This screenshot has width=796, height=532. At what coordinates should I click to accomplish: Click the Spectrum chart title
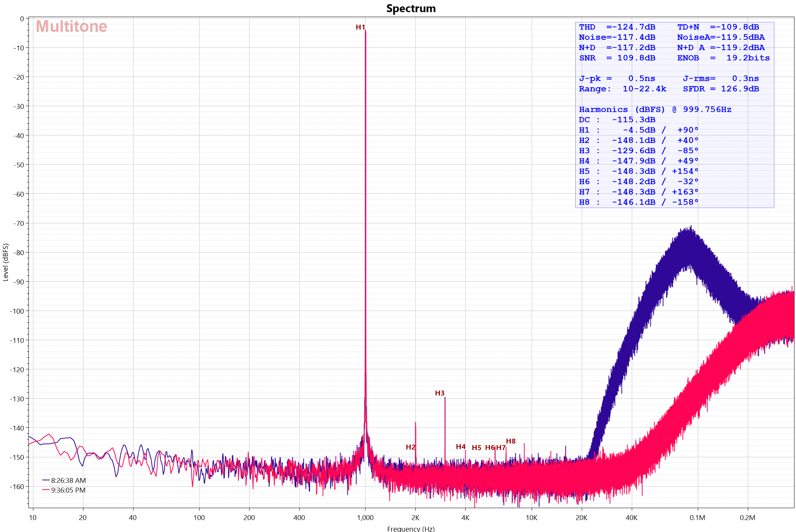click(411, 8)
